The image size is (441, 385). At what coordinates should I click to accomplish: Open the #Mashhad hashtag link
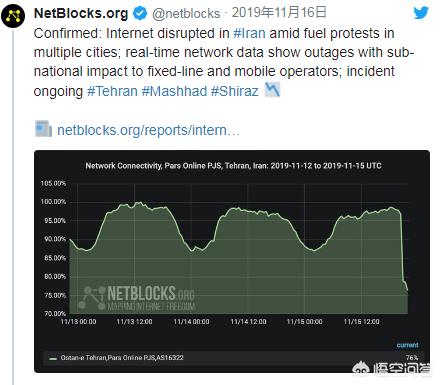(174, 91)
